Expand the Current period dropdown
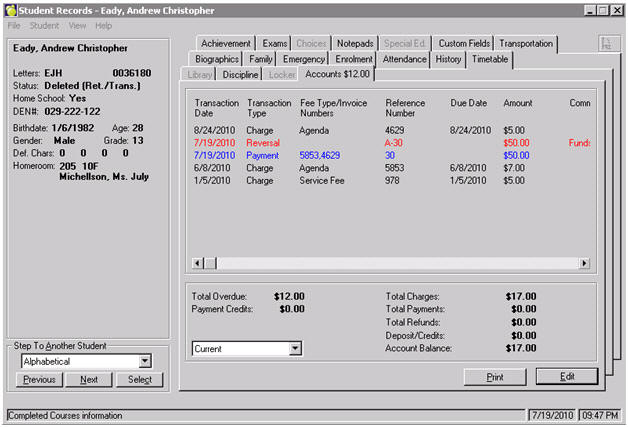The height and width of the screenshot is (427, 628). tap(294, 349)
